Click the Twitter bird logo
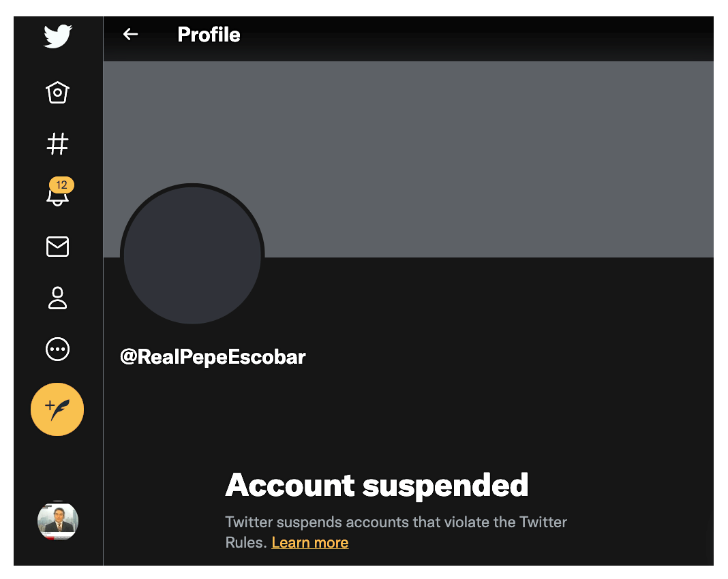 click(x=57, y=35)
